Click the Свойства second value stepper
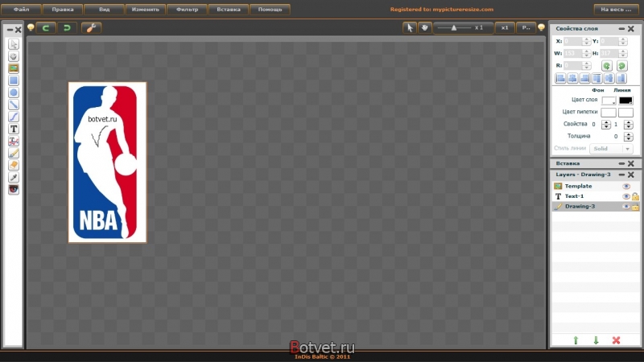Viewport: 644px width, 362px height. 629,125
